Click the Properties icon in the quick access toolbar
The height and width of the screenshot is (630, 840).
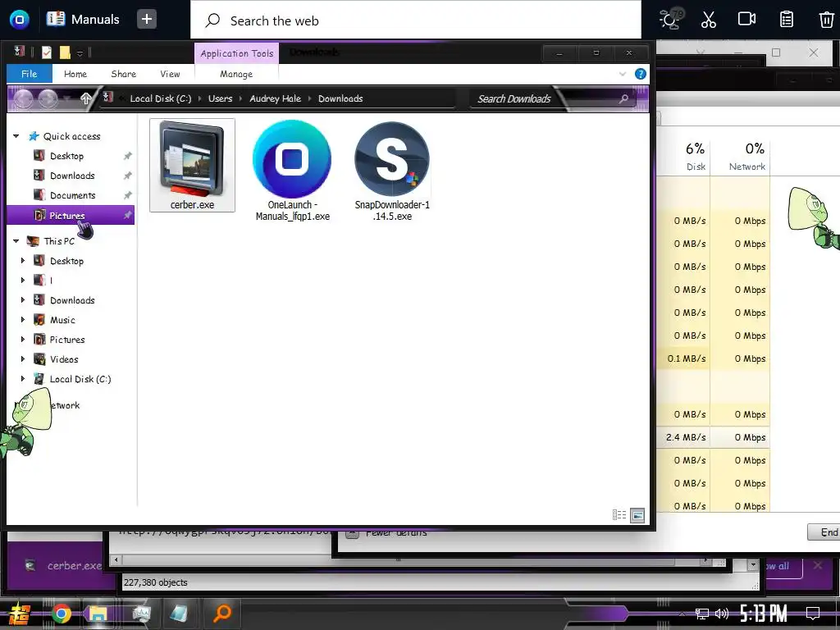tap(47, 52)
